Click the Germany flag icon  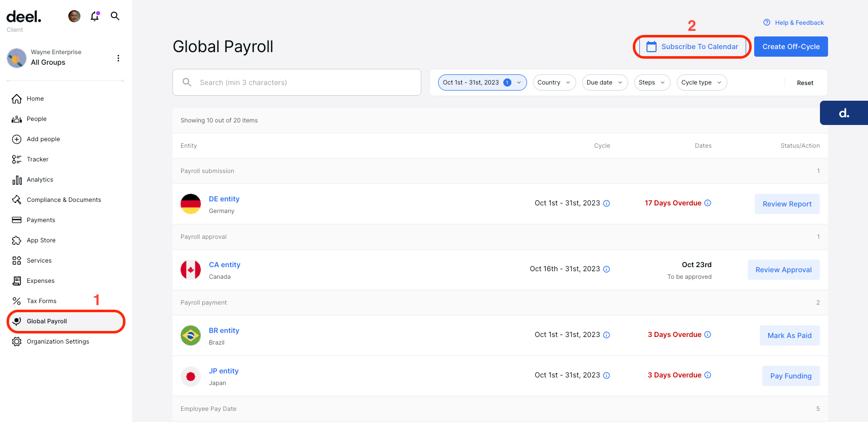(191, 204)
